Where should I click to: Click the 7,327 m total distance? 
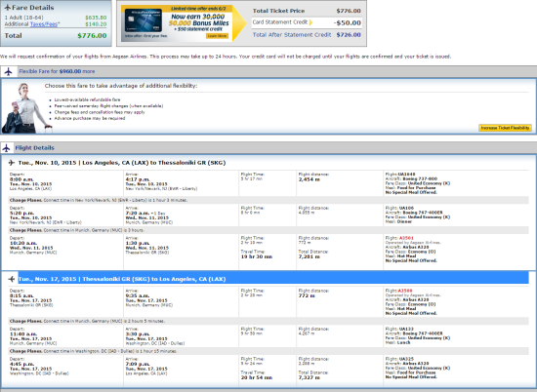pos(310,377)
